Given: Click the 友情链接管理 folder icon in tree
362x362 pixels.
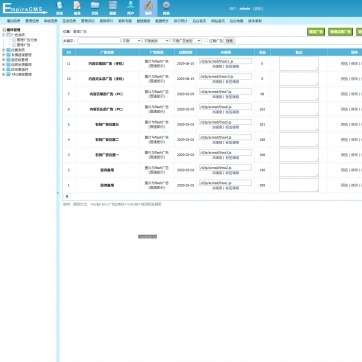Looking at the screenshot, I should (x=9, y=55).
